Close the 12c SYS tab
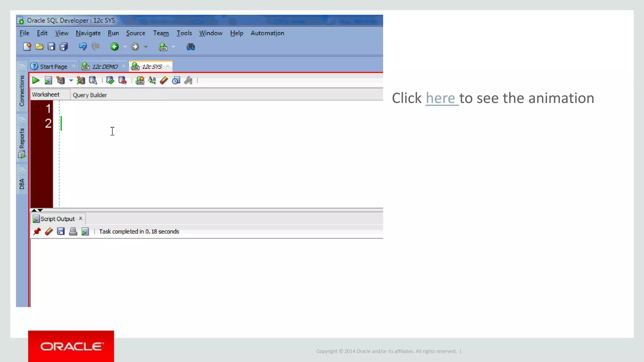The width and height of the screenshot is (644, 362). [168, 66]
